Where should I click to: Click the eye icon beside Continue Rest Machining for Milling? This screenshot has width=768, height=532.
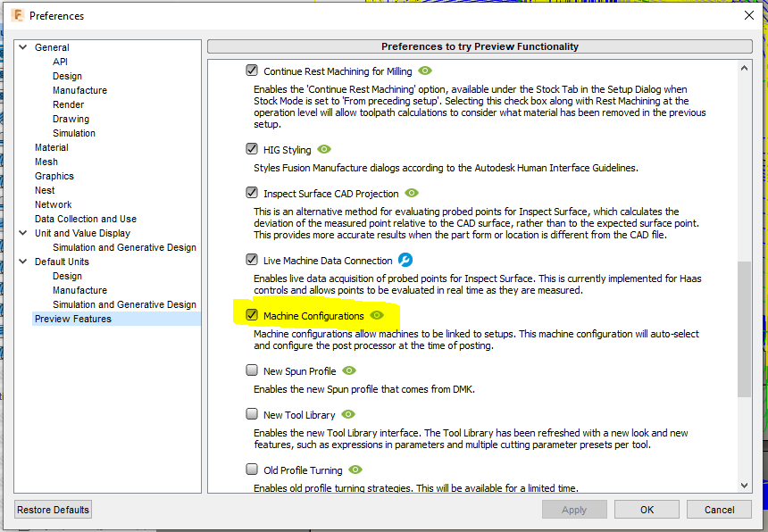(424, 71)
